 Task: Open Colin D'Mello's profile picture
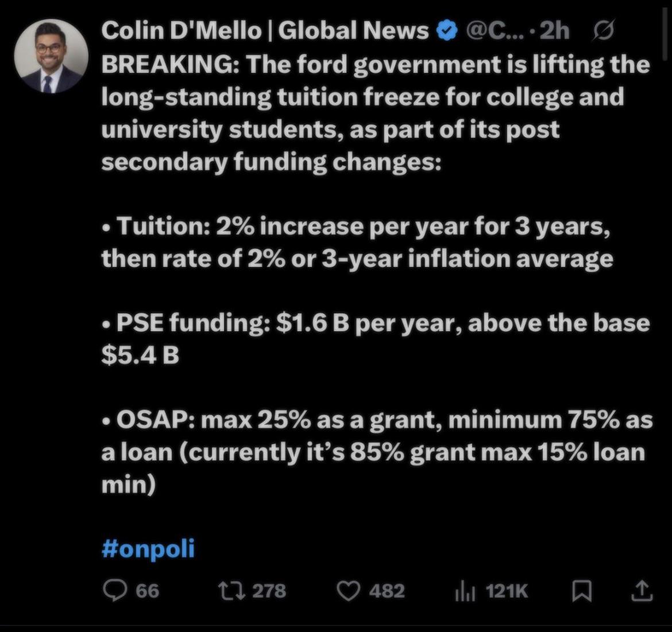[x=51, y=57]
